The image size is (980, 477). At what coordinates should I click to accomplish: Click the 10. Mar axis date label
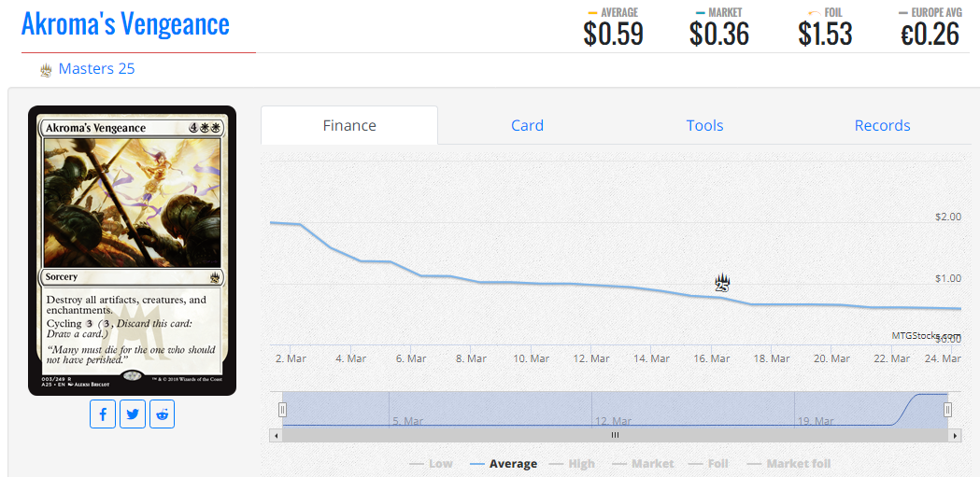[x=531, y=359]
